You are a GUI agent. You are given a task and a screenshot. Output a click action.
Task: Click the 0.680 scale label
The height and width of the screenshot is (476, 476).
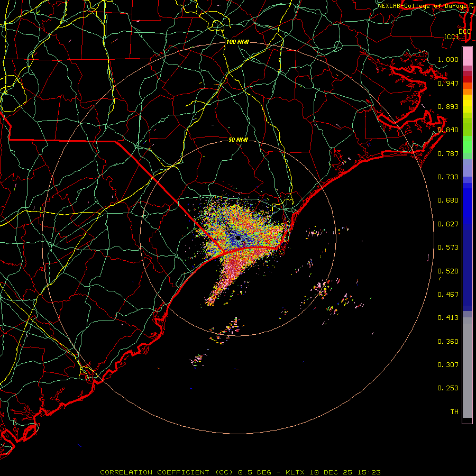click(x=448, y=200)
